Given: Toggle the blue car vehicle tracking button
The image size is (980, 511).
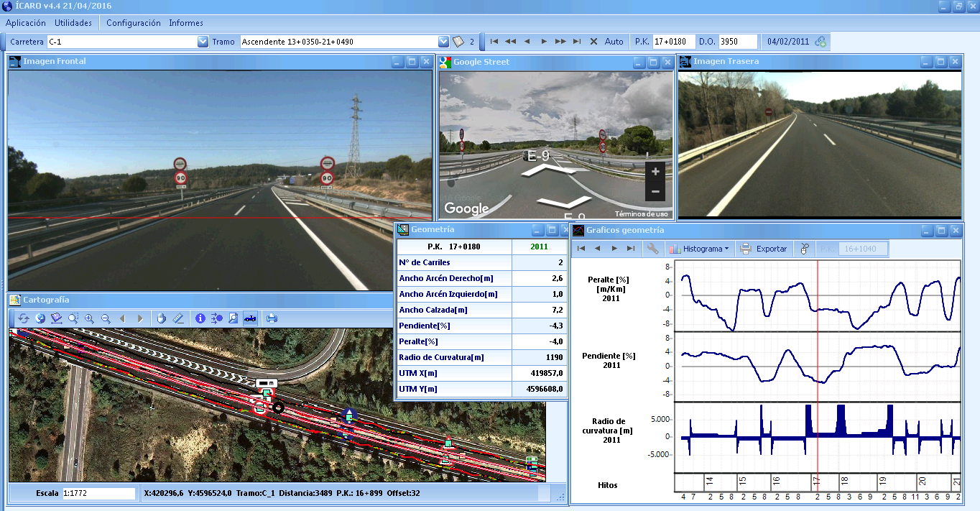Looking at the screenshot, I should [x=250, y=318].
